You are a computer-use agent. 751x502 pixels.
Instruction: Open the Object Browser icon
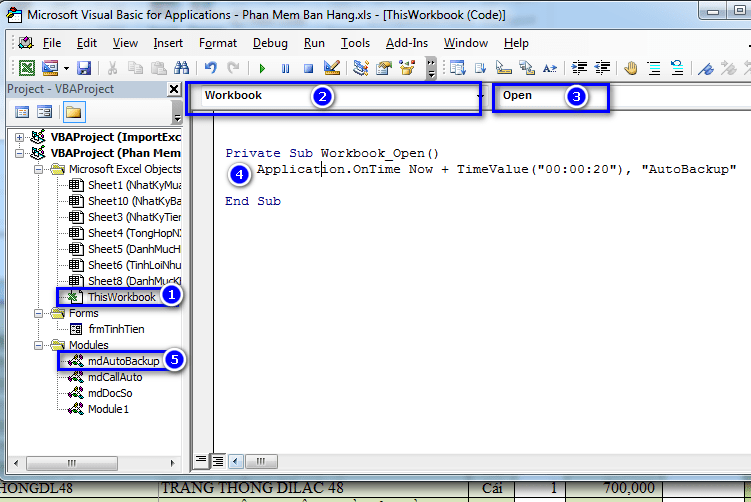(x=407, y=68)
